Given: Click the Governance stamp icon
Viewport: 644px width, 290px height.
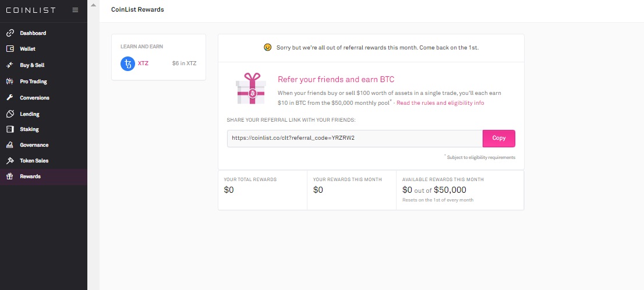Looking at the screenshot, I should (x=10, y=145).
